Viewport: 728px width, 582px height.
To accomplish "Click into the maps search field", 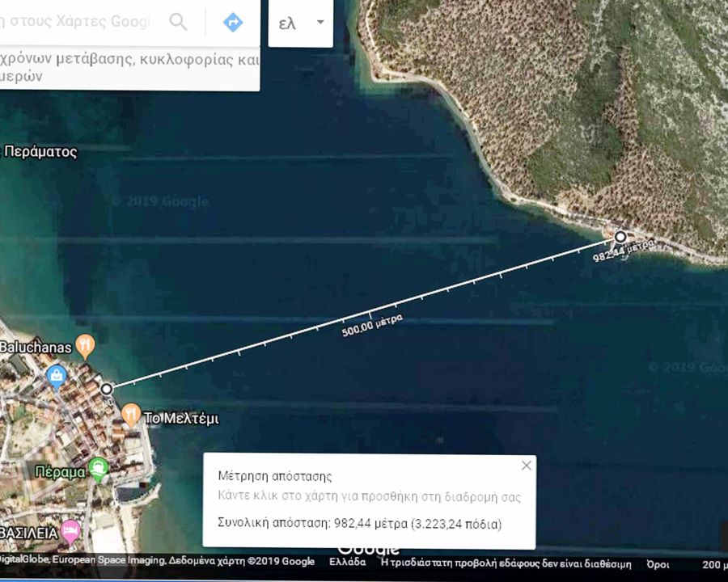I will (x=77, y=22).
